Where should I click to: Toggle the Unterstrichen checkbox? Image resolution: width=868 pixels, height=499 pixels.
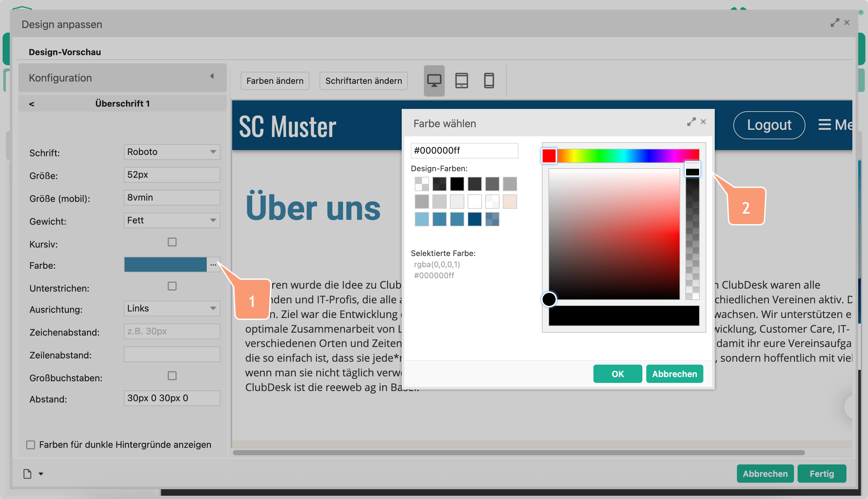pos(172,286)
